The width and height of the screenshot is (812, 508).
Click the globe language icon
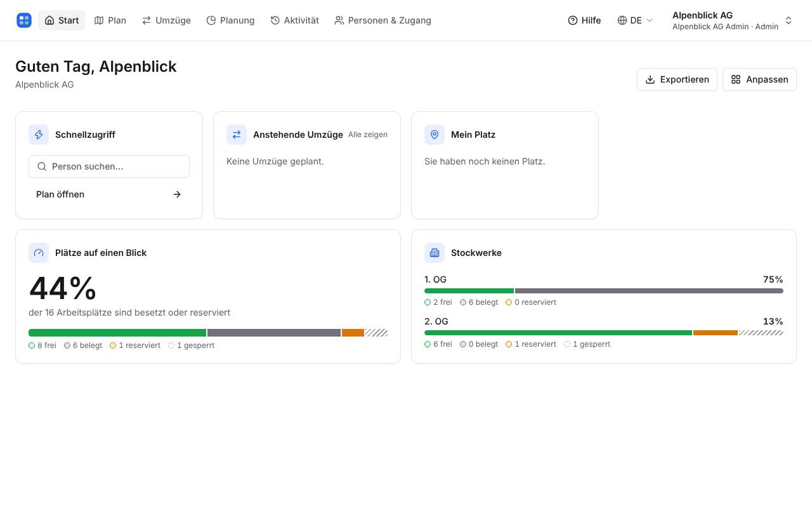click(622, 20)
